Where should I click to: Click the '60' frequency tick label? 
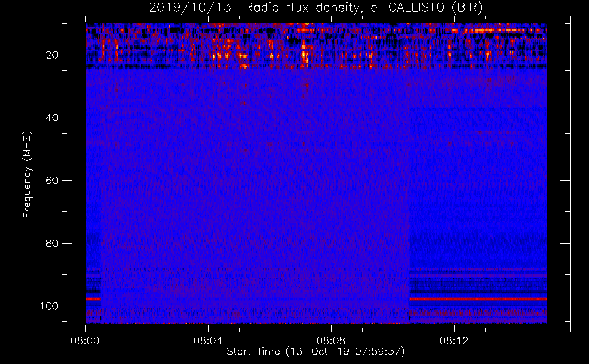pyautogui.click(x=52, y=181)
